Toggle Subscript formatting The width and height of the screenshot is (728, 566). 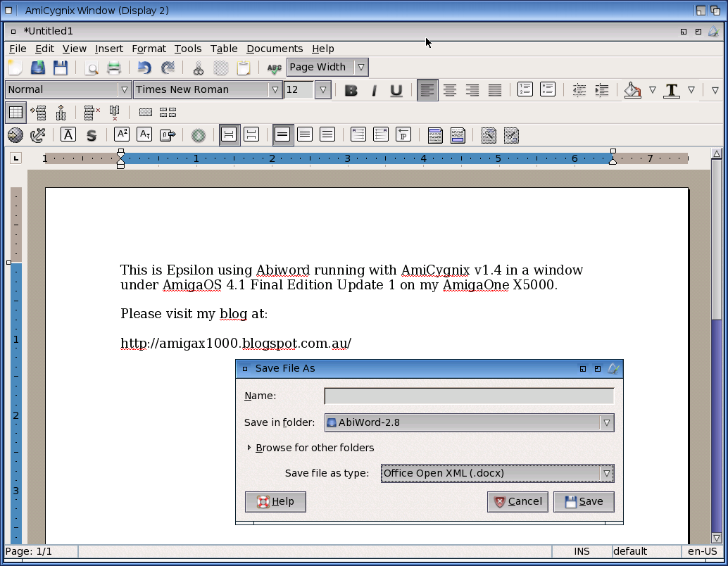point(144,134)
